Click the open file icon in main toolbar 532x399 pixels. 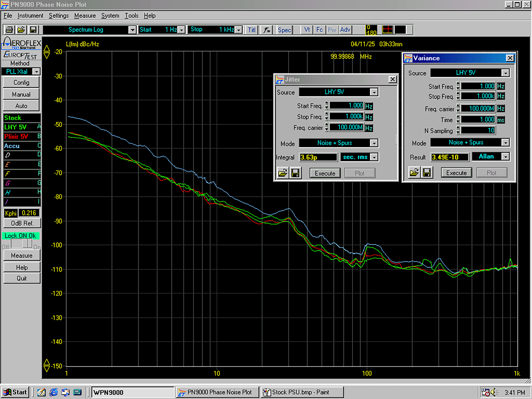point(21,30)
